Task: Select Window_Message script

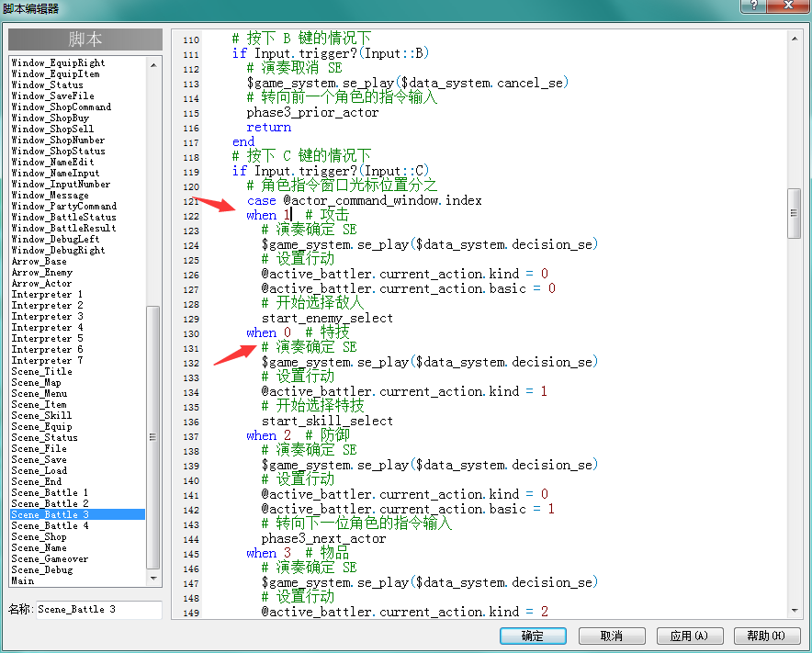Action: 51,196
